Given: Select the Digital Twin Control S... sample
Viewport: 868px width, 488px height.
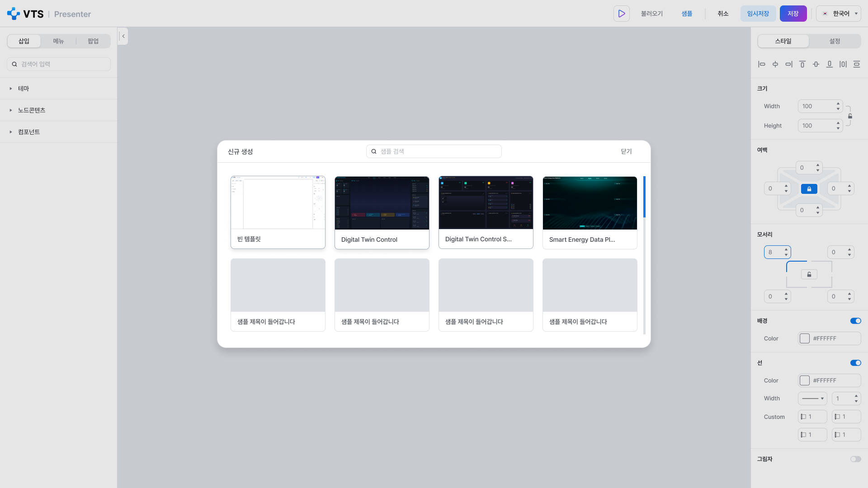Looking at the screenshot, I should [486, 212].
